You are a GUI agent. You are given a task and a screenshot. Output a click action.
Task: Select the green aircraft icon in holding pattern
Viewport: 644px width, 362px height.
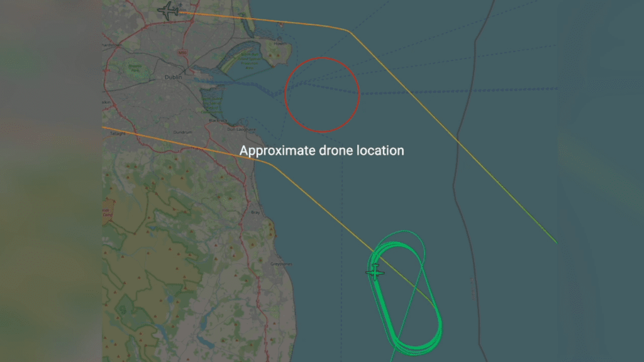(375, 272)
